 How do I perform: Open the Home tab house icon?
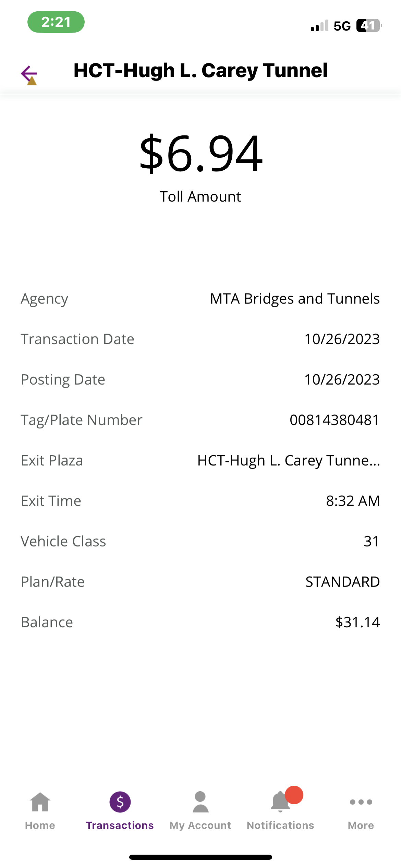click(40, 802)
